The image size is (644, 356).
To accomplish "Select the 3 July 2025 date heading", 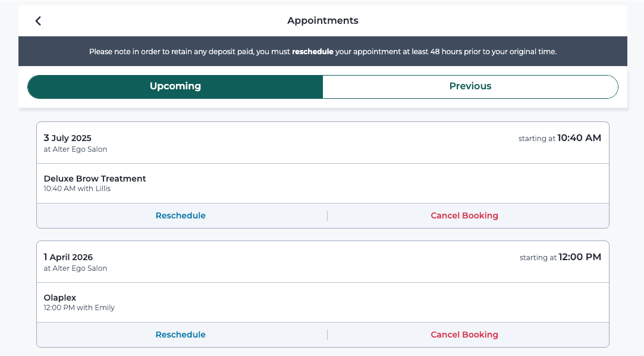I will click(67, 138).
